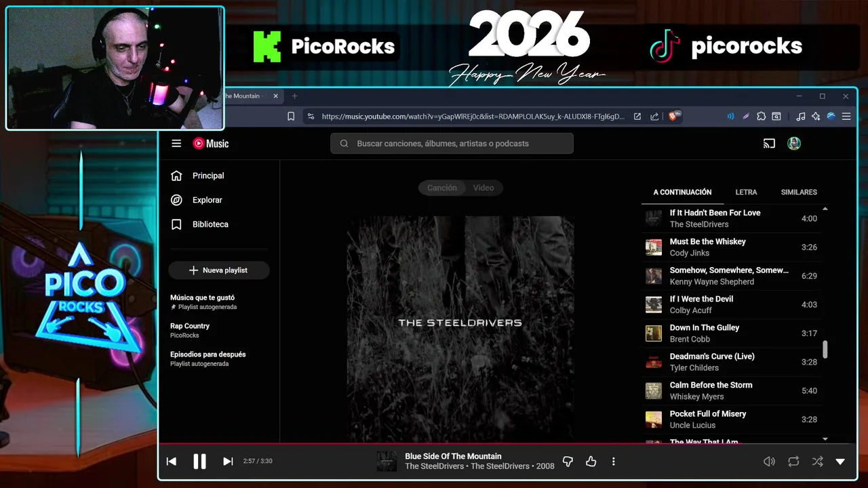Click the browser bookmark icon

[291, 117]
